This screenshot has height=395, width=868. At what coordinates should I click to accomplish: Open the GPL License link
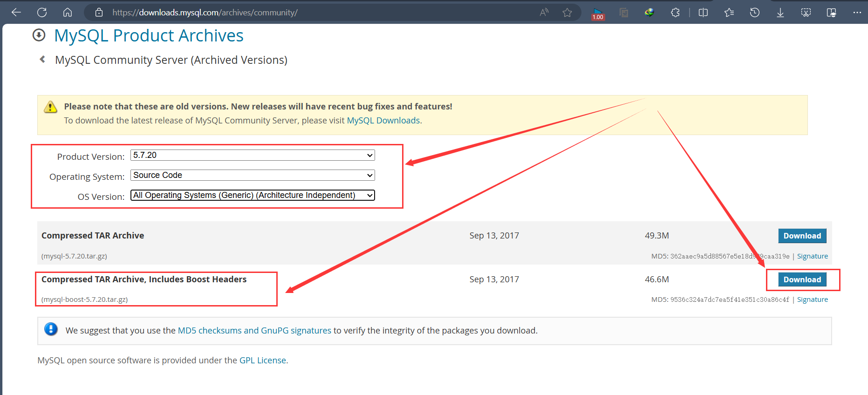pyautogui.click(x=263, y=360)
